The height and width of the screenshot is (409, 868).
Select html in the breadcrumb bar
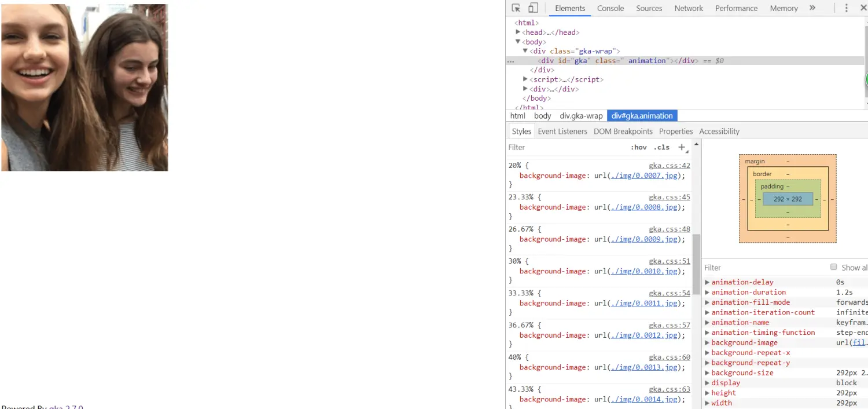(x=518, y=116)
